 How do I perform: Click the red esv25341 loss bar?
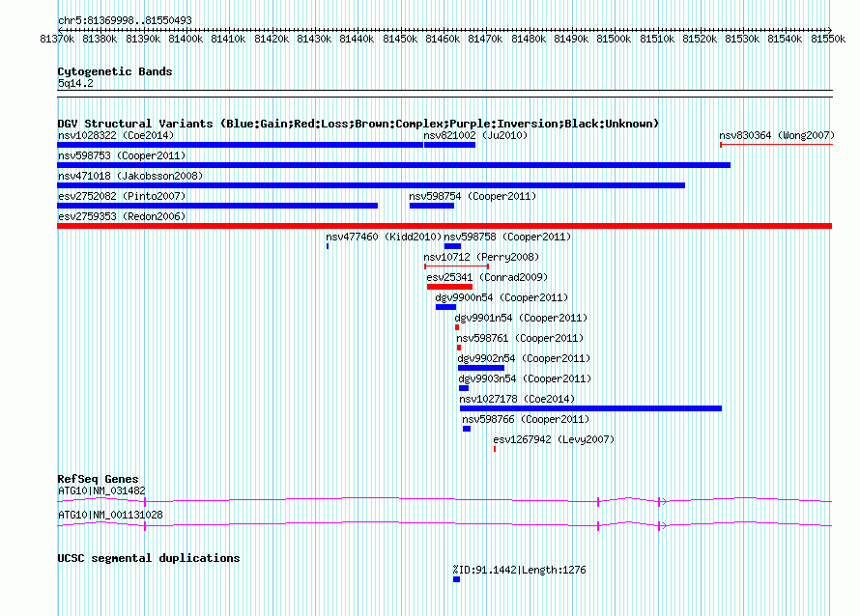coord(449,287)
